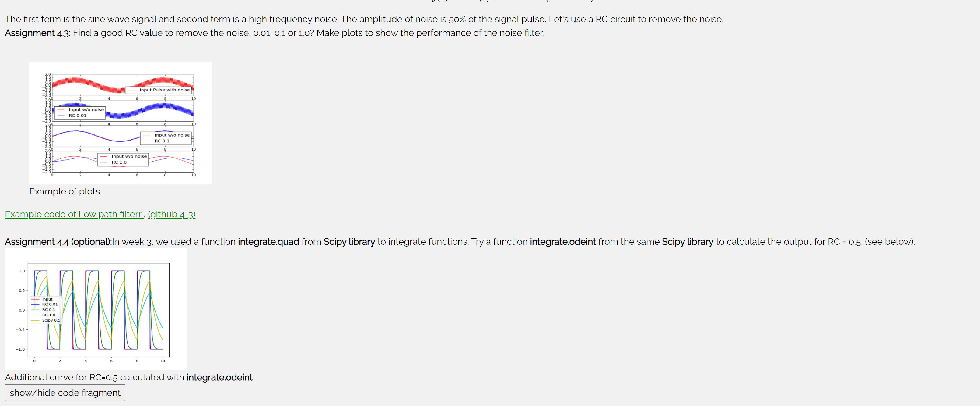Image resolution: width=980 pixels, height=406 pixels.
Task: Click the RC 1.0 legend box in fourth subplot
Action: click(123, 159)
